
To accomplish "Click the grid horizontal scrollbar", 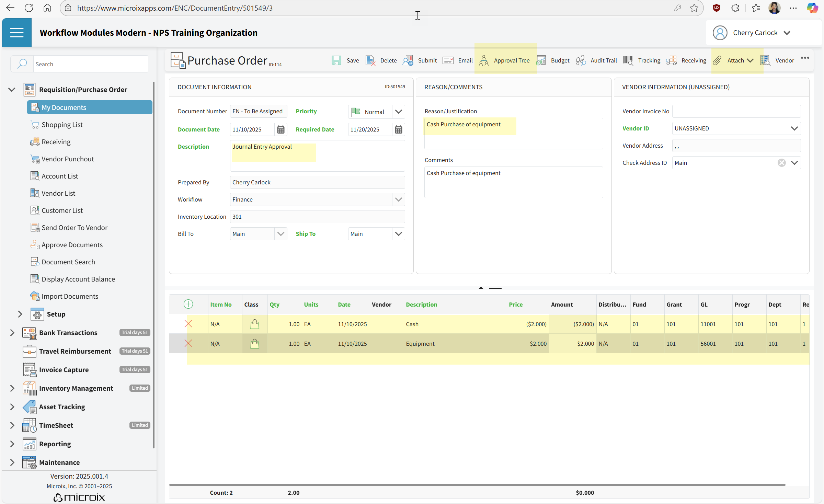I will coord(477,485).
